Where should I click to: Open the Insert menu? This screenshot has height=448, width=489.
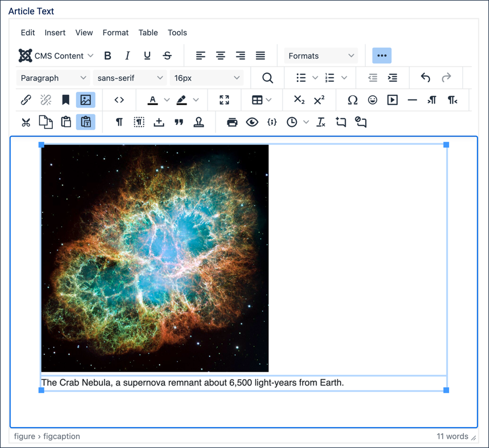pyautogui.click(x=55, y=33)
